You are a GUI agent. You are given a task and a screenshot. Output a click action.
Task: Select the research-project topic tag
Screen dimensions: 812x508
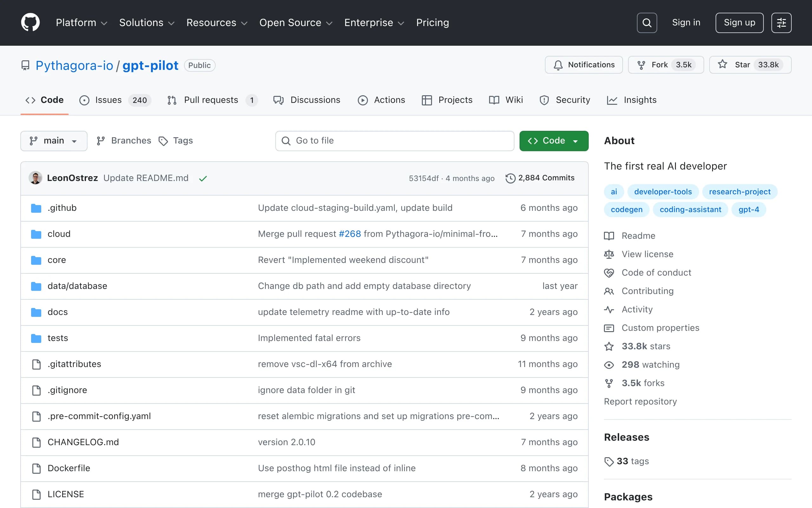pos(740,192)
